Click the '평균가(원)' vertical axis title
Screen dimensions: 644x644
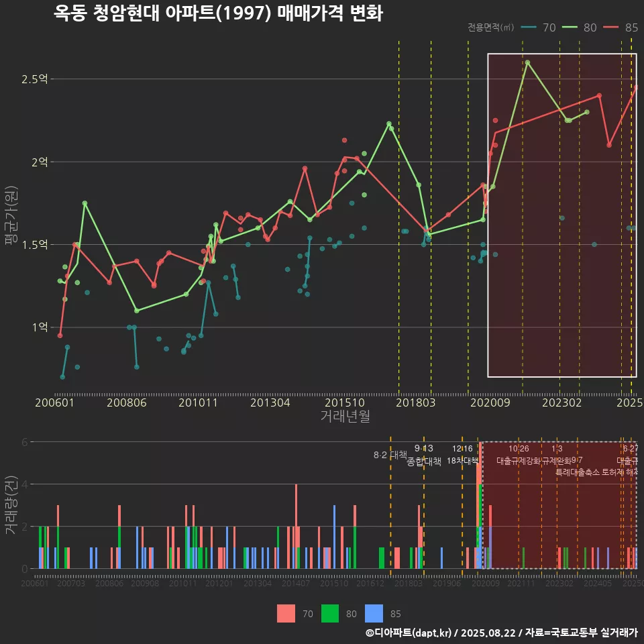[11, 215]
